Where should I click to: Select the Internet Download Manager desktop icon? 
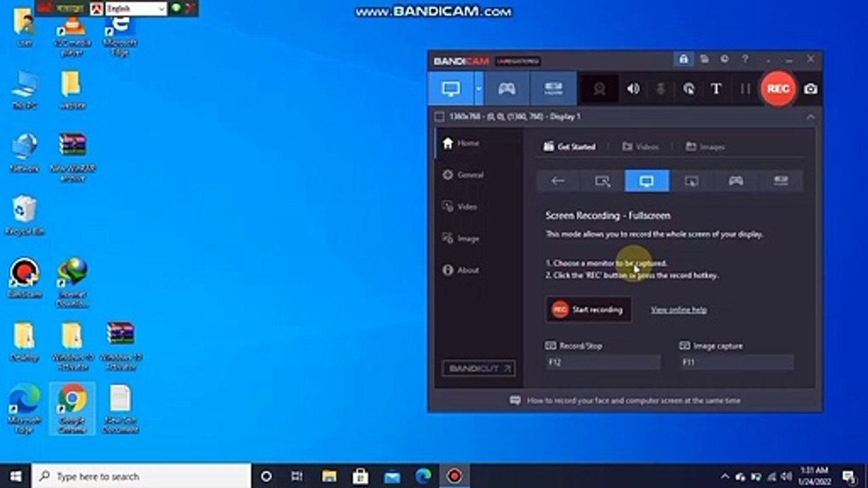[72, 282]
